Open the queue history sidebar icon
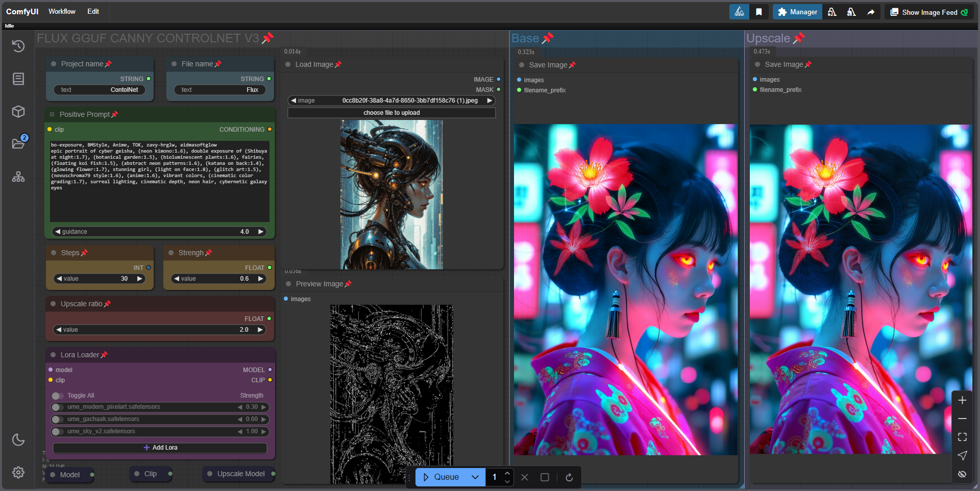This screenshot has width=980, height=491. 18,46
